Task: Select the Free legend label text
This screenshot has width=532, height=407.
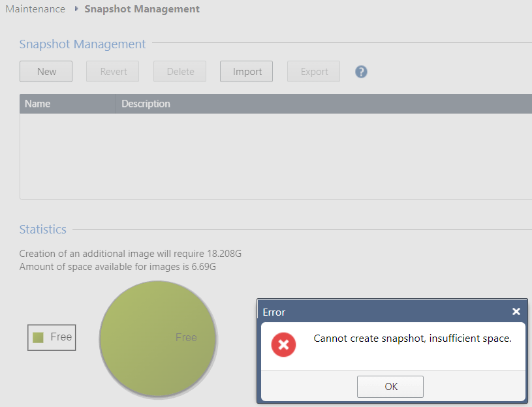Action: click(61, 337)
